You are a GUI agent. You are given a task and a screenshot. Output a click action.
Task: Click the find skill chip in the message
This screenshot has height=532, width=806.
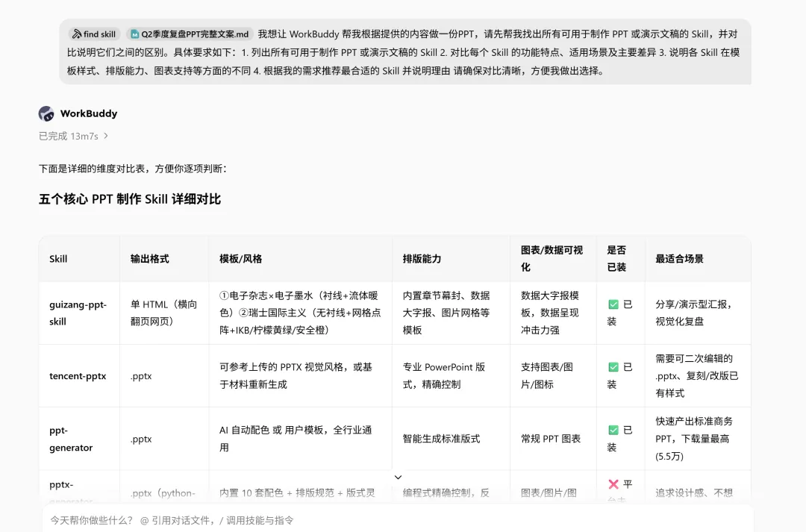click(x=94, y=34)
